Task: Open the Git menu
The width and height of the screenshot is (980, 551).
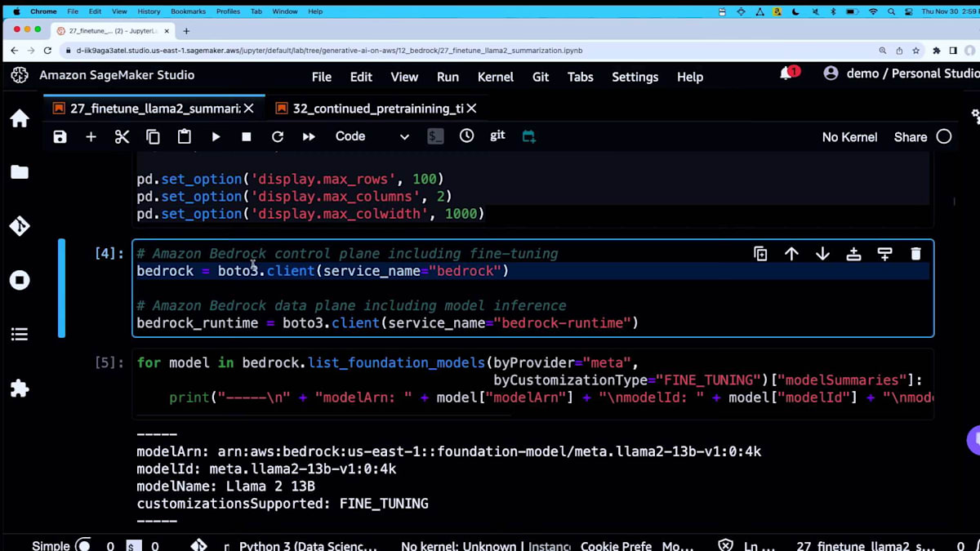Action: point(541,77)
